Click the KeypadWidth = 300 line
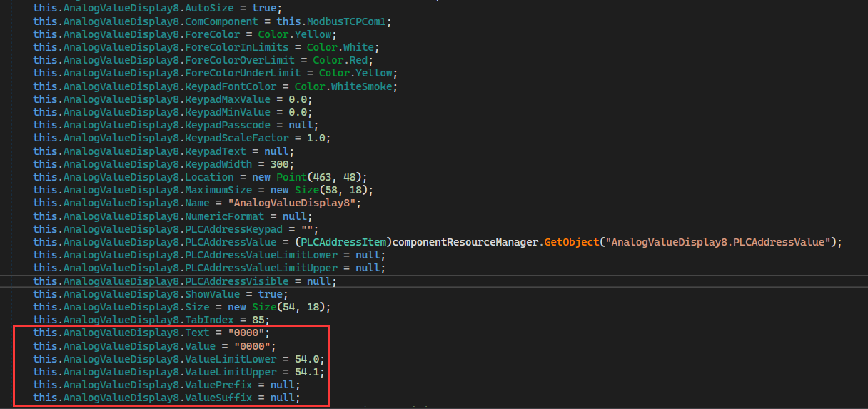 point(163,163)
